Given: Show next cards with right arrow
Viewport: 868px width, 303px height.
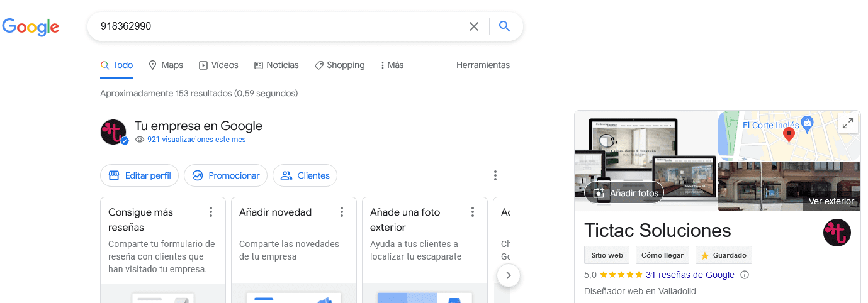Looking at the screenshot, I should (509, 275).
